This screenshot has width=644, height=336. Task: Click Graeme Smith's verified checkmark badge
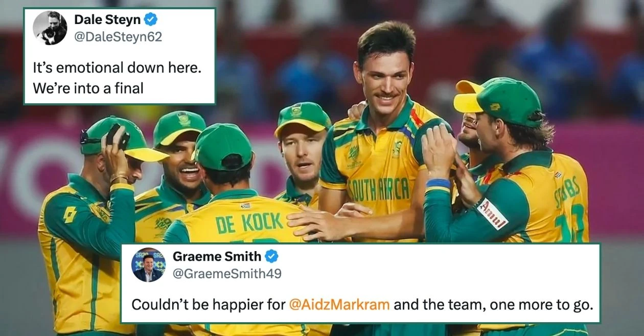272,256
